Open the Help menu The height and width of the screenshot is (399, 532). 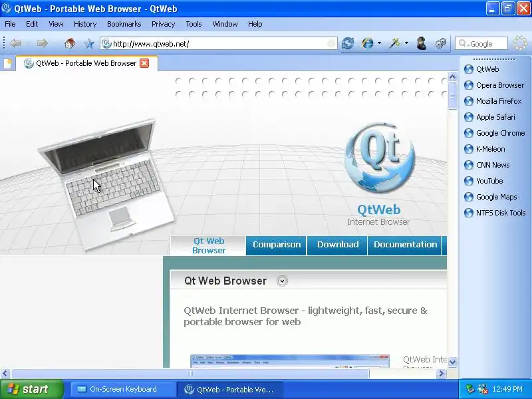coord(255,24)
